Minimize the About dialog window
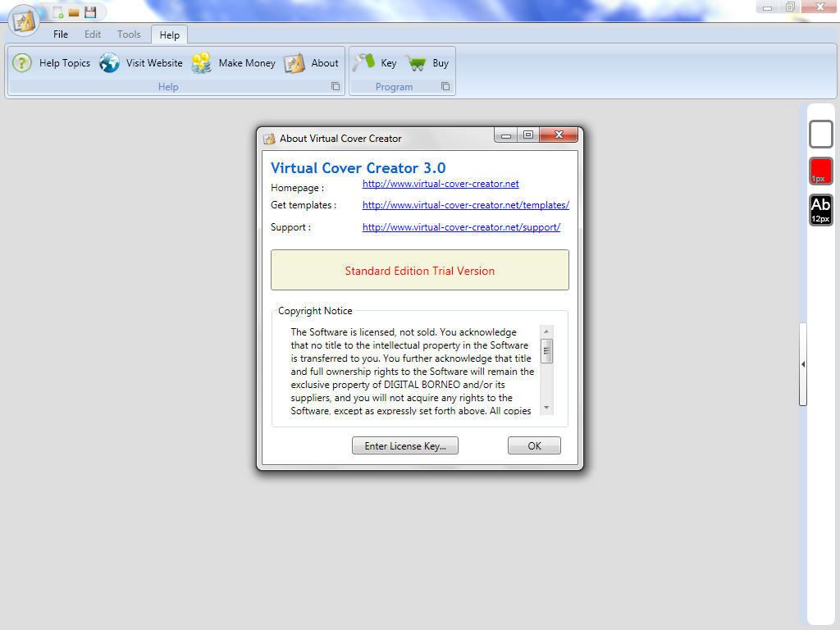840x630 pixels. point(505,135)
